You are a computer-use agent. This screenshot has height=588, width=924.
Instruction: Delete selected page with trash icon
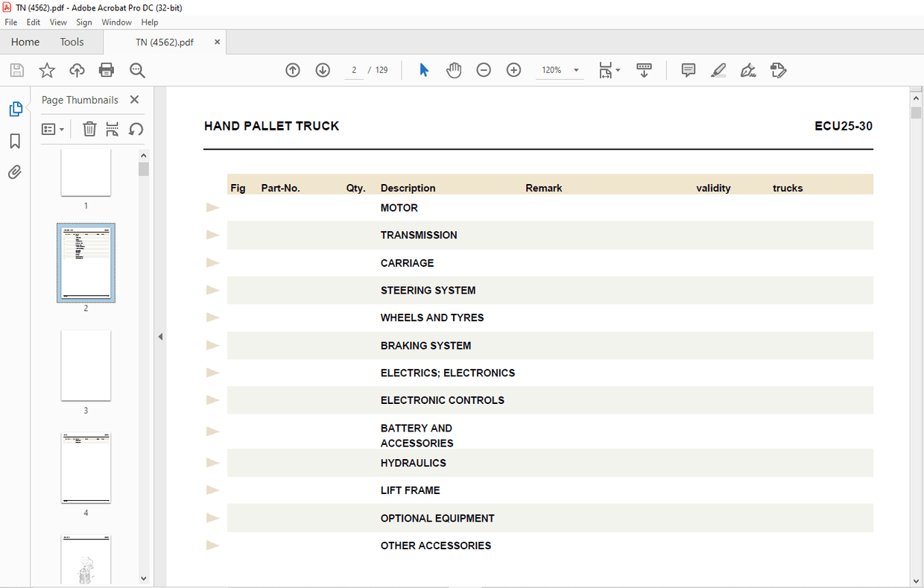point(89,129)
